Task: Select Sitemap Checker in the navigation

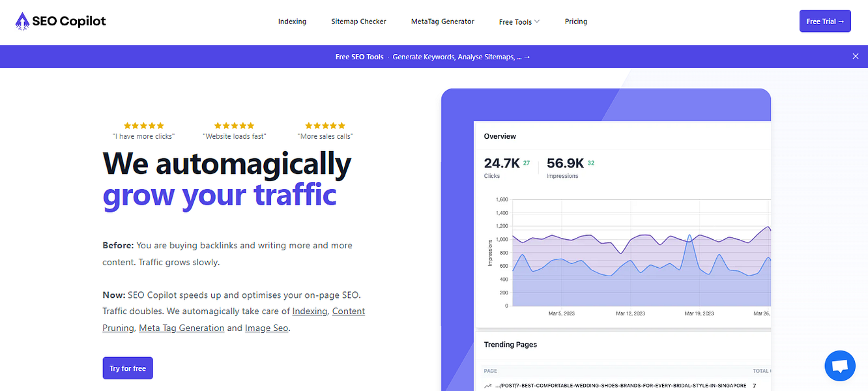Action: coord(358,22)
